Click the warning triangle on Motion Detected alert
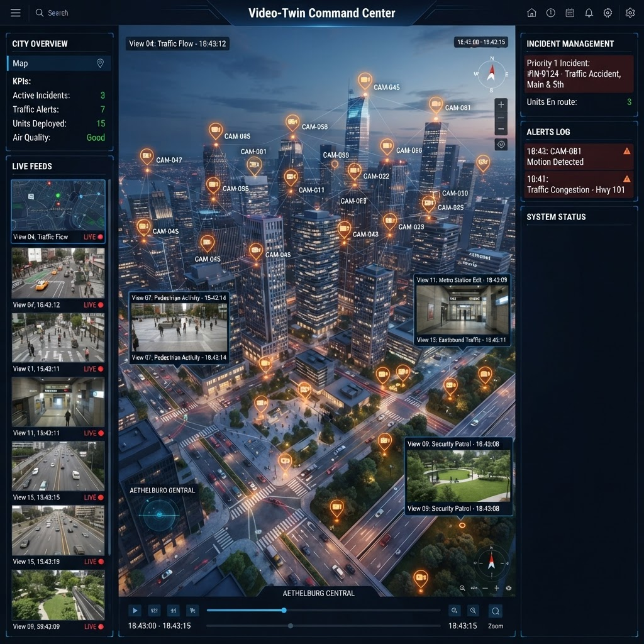Image resolution: width=644 pixels, height=644 pixels. tap(627, 151)
